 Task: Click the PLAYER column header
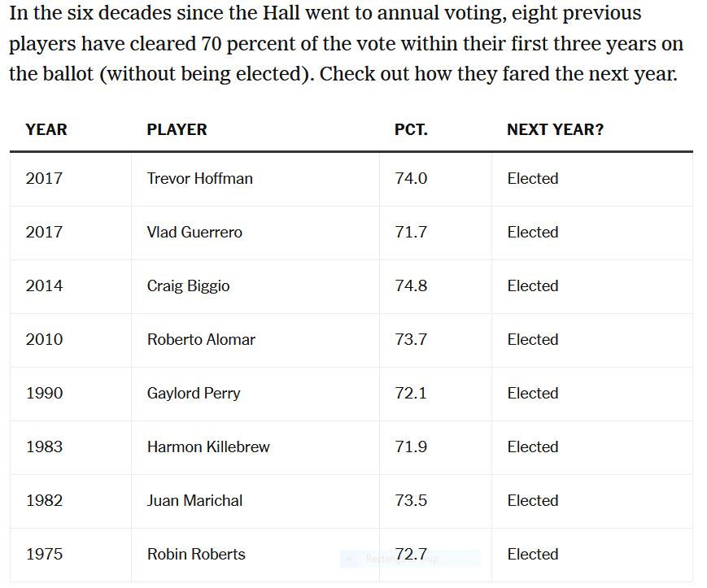(x=177, y=129)
